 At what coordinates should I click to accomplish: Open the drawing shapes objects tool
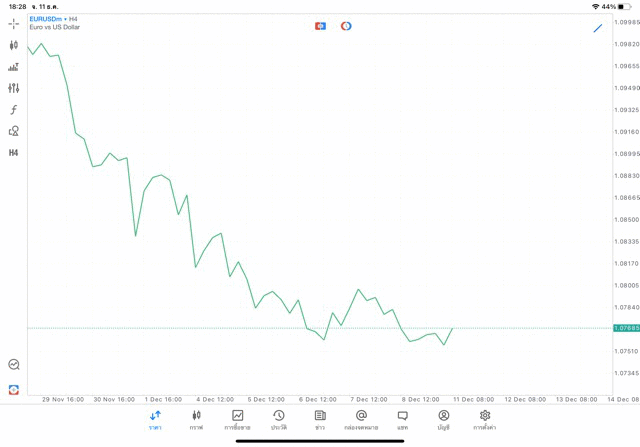coord(13,131)
